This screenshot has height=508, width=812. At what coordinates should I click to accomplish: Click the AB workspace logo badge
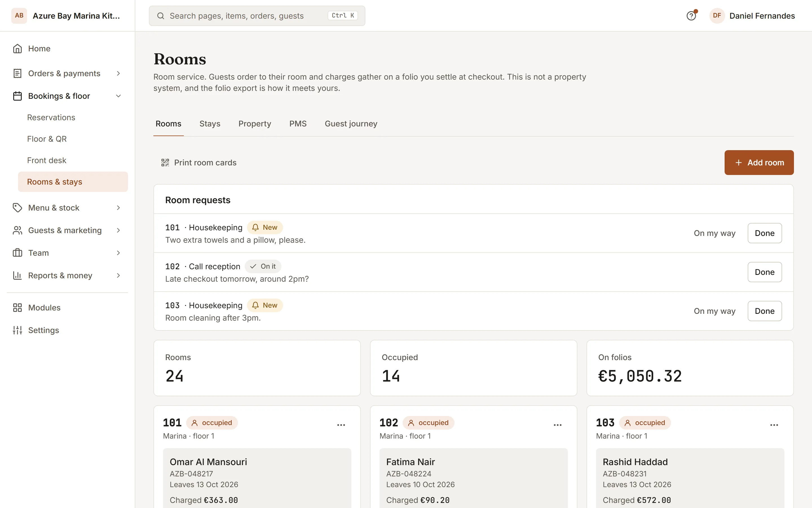19,16
